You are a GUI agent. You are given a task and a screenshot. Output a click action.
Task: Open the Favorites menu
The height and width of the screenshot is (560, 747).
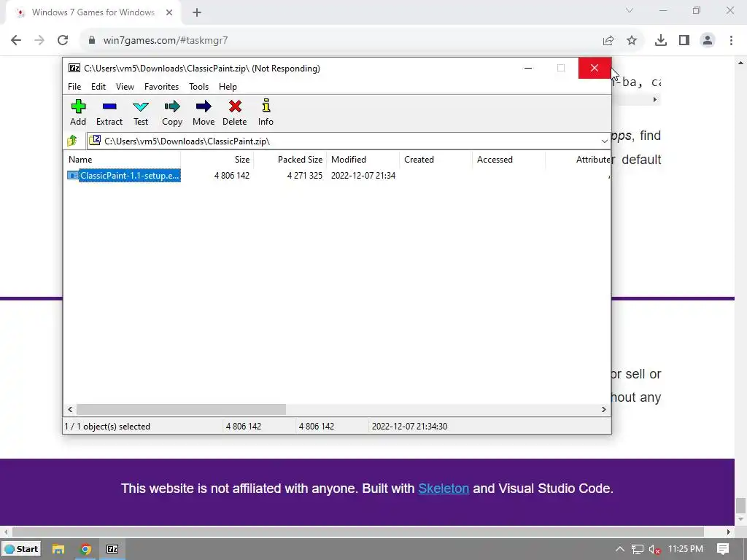(x=161, y=87)
